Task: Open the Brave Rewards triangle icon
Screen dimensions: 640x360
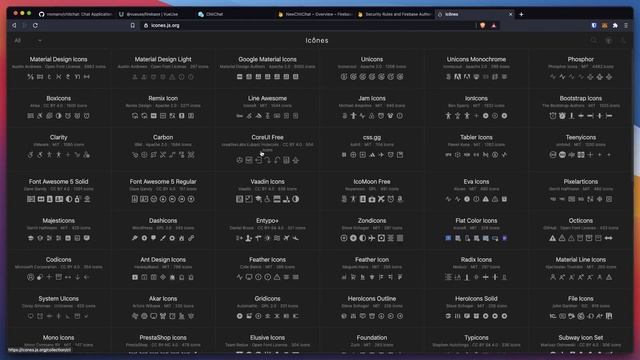Action: point(494,25)
